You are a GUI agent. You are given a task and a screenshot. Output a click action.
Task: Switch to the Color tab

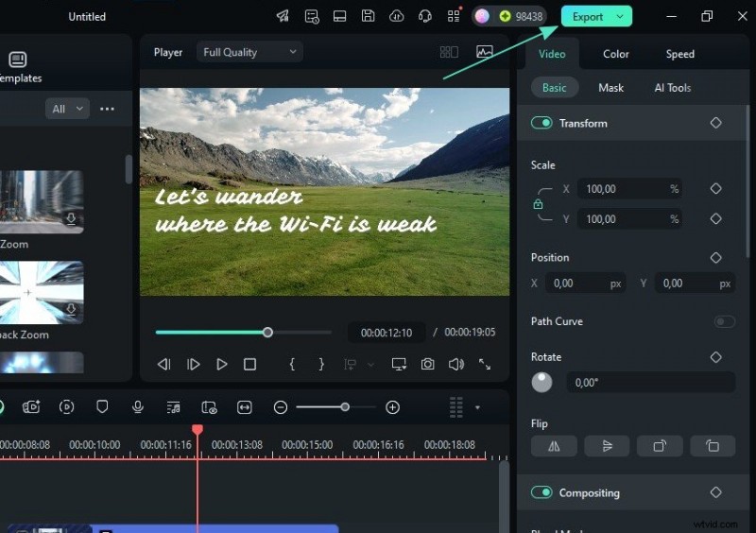click(616, 54)
